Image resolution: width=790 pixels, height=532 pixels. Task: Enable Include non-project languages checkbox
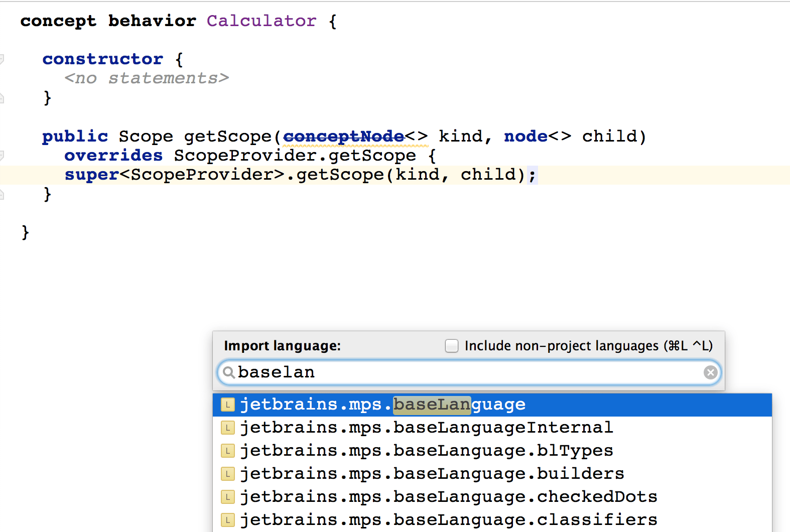(452, 346)
